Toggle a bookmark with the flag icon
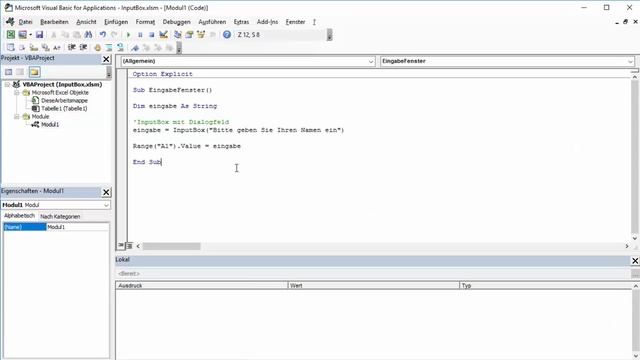This screenshot has width=640, height=360. pos(135,48)
